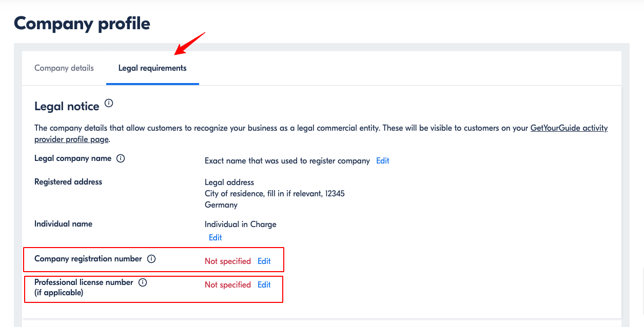Click the Individual name label

(63, 223)
